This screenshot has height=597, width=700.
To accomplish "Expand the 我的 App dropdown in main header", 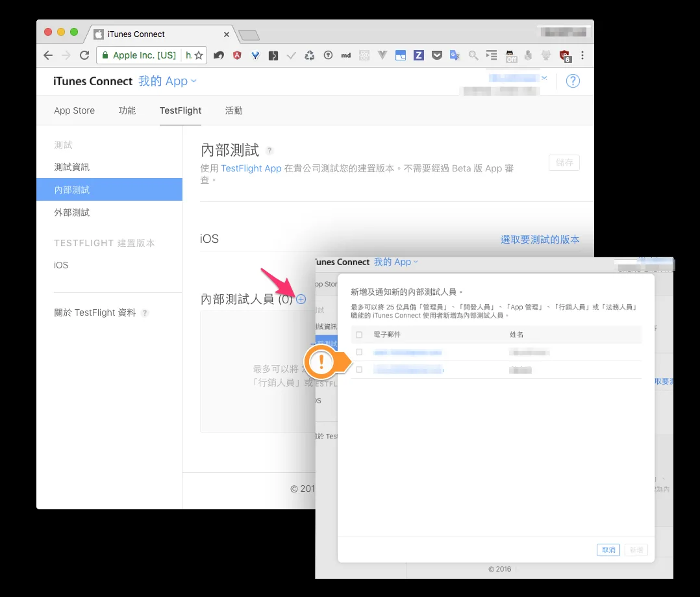I will pyautogui.click(x=168, y=81).
